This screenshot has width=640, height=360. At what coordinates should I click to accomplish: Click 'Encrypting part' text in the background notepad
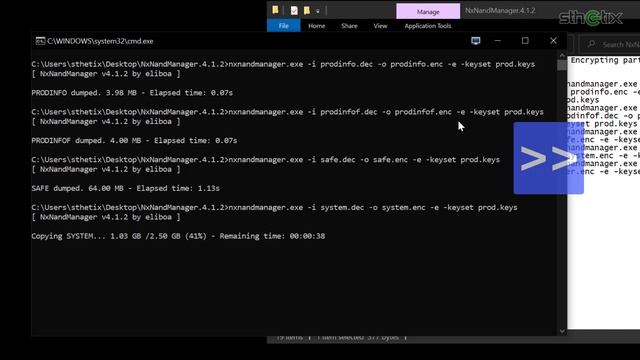[605, 60]
